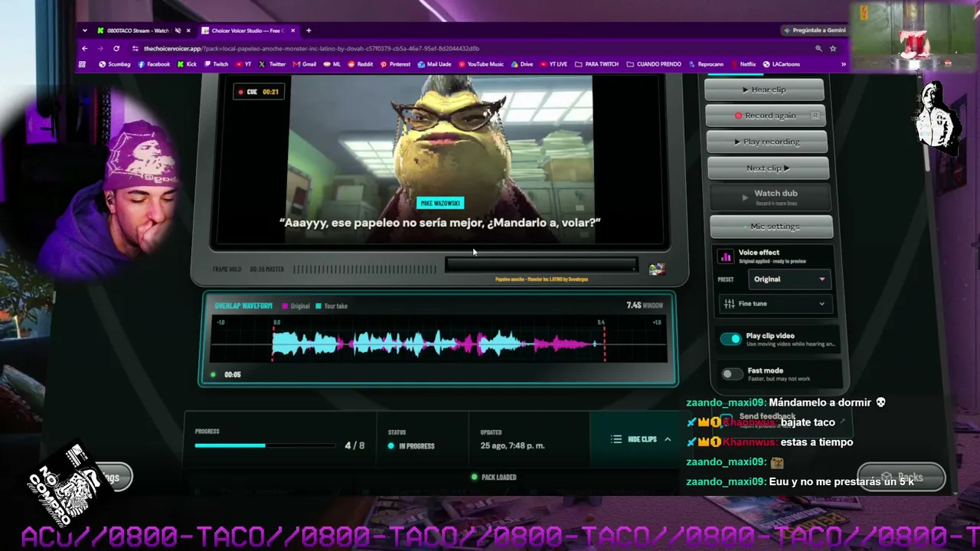Viewport: 980px width, 551px height.
Task: Open the tab search dropdown arrow
Action: point(85,31)
